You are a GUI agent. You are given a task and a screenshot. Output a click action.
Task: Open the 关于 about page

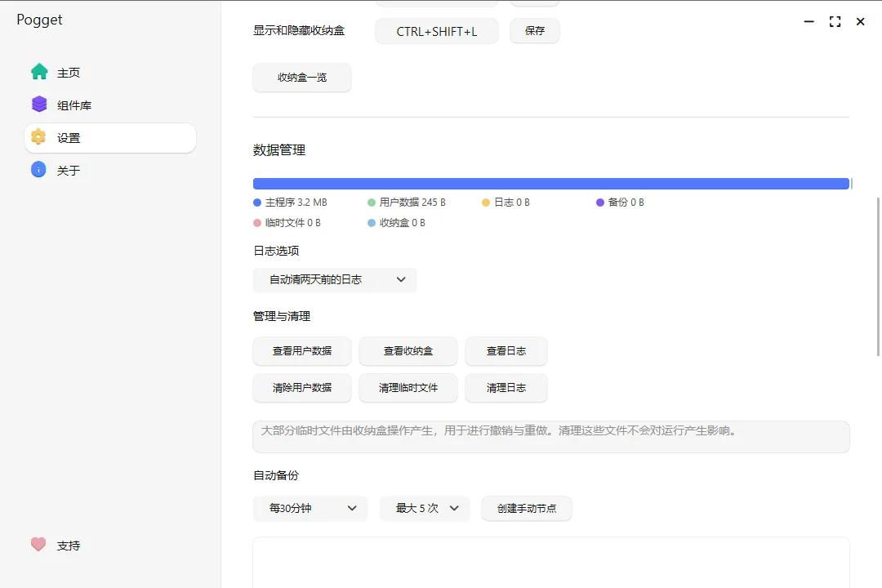tap(110, 171)
